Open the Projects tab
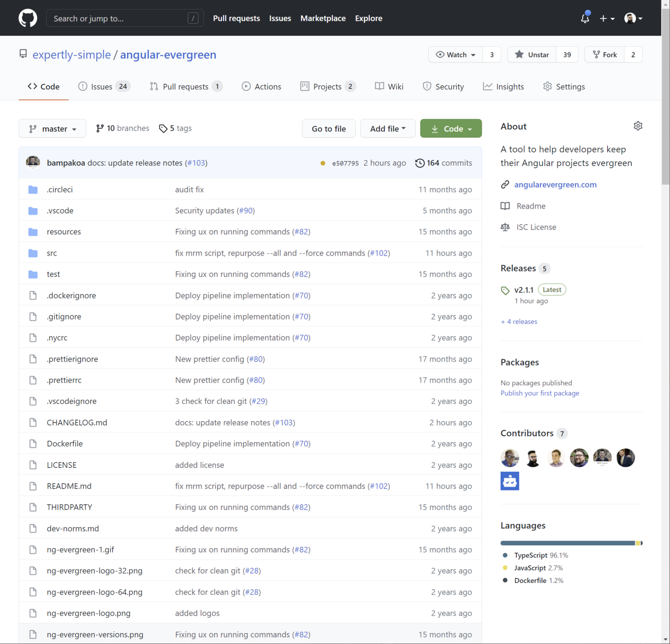 328,86
